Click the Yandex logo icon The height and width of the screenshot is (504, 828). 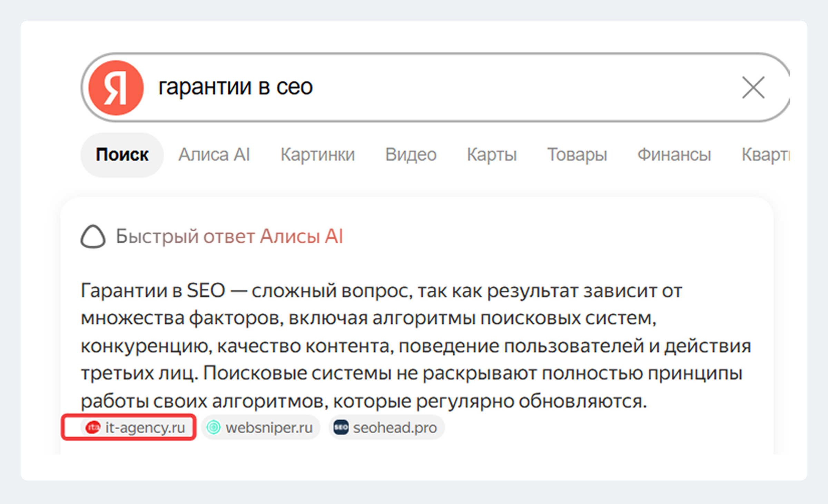point(116,88)
